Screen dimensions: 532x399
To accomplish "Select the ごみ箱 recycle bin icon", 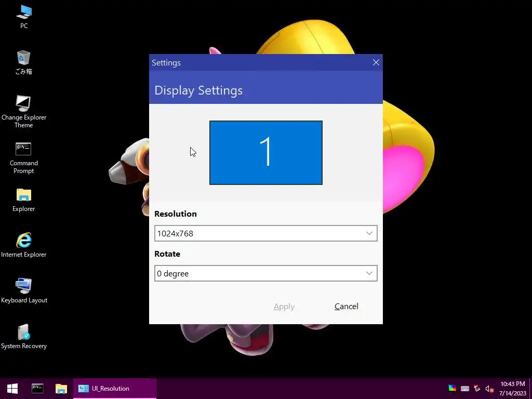I will coord(24,62).
